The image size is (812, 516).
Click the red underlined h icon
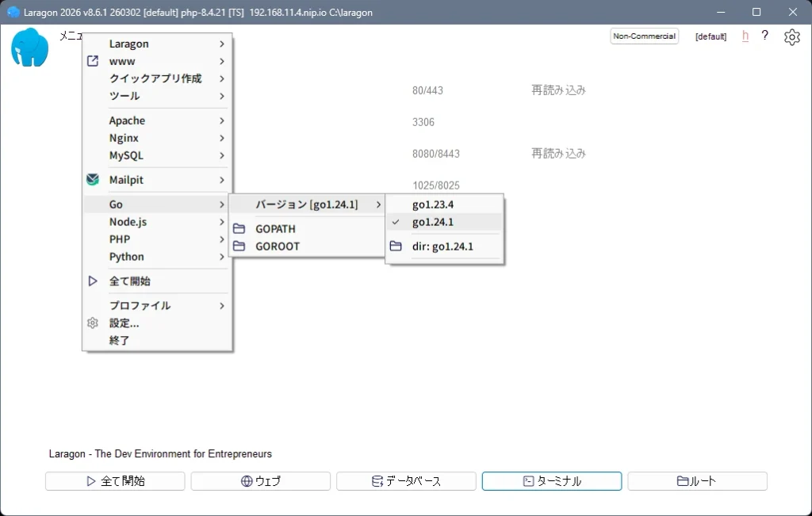click(745, 36)
